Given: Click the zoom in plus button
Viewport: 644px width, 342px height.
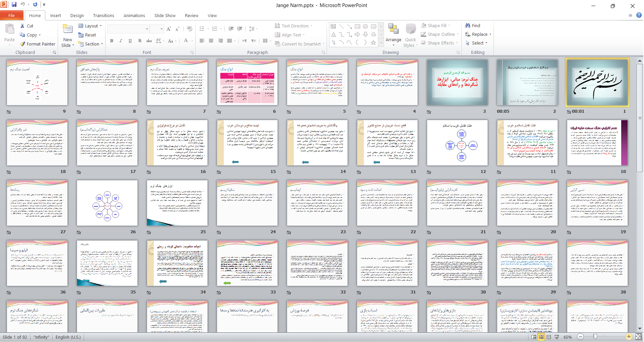Looking at the screenshot, I should (x=629, y=337).
